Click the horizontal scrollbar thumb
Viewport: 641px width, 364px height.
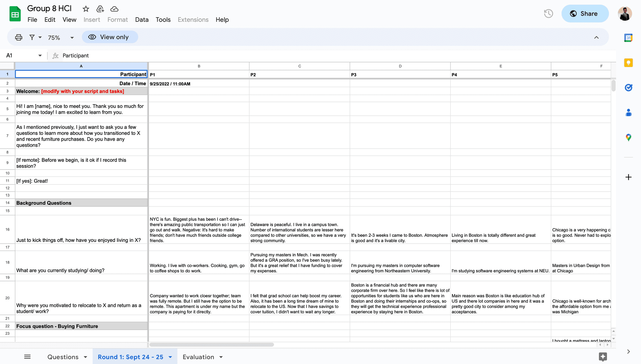(x=212, y=345)
